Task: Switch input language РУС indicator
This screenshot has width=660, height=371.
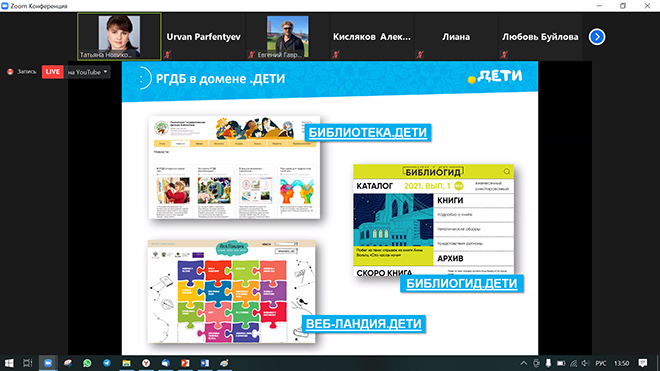Action: [601, 363]
